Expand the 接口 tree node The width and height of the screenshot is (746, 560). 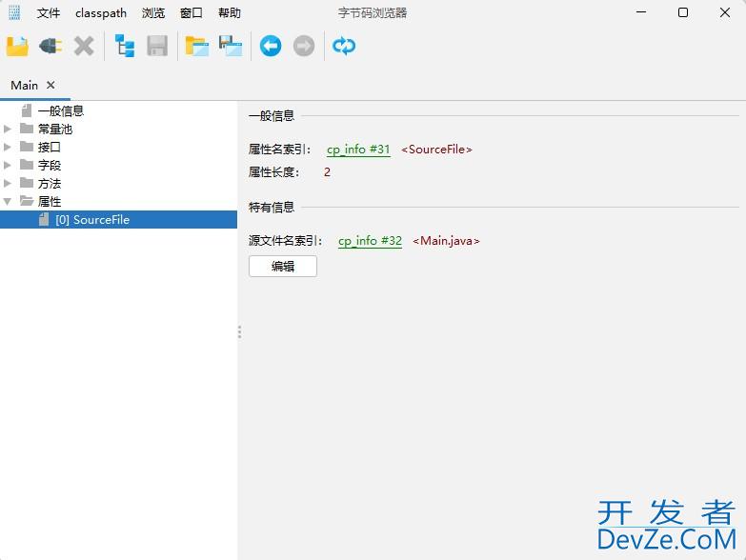point(9,147)
